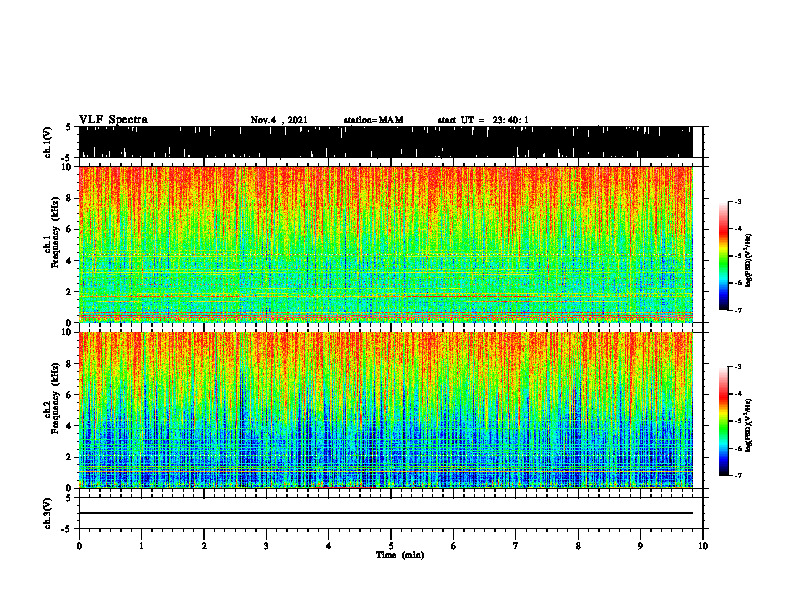Click the ch.1 black waveform strip
The width and height of the screenshot is (792, 612).
click(386, 142)
